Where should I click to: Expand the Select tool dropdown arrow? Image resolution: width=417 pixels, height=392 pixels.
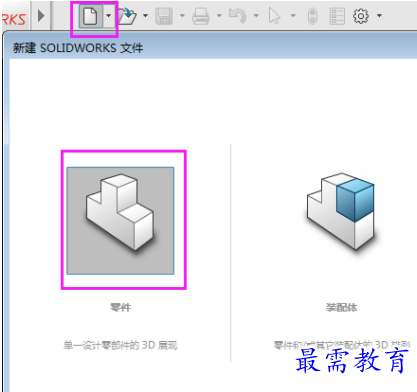[293, 15]
